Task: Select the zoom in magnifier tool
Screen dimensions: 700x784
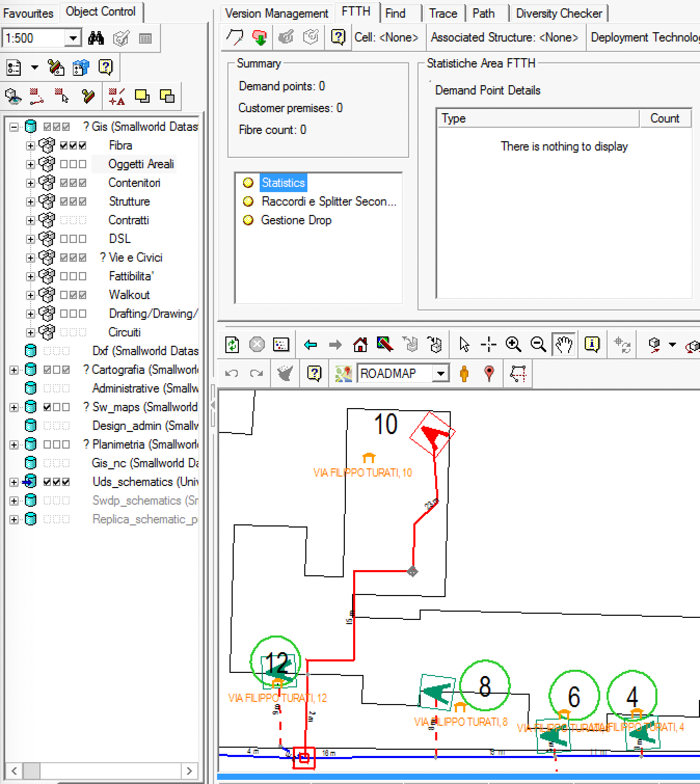Action: coord(513,344)
